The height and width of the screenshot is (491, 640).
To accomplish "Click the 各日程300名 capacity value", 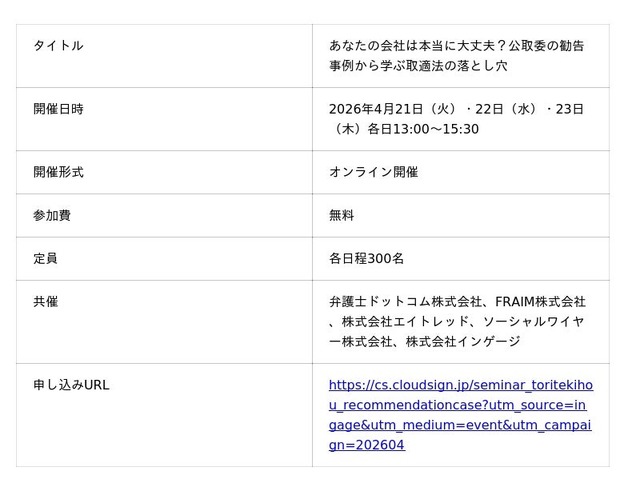I will coord(366,258).
